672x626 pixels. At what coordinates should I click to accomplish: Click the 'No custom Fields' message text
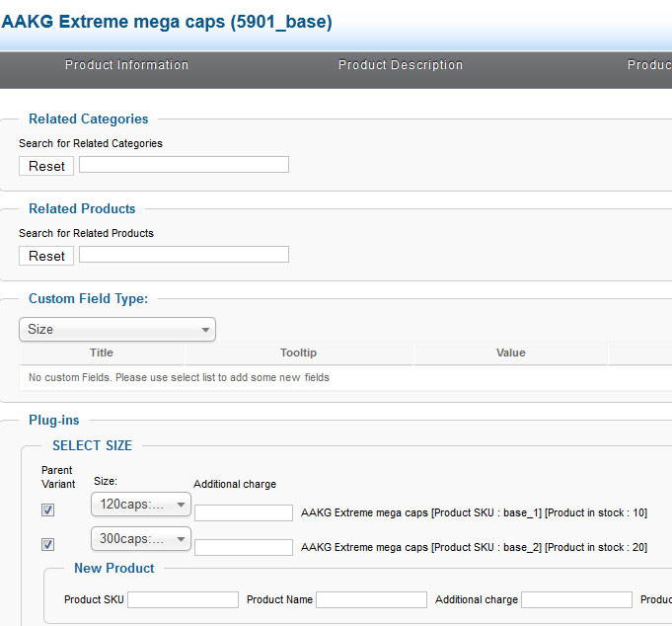point(179,377)
